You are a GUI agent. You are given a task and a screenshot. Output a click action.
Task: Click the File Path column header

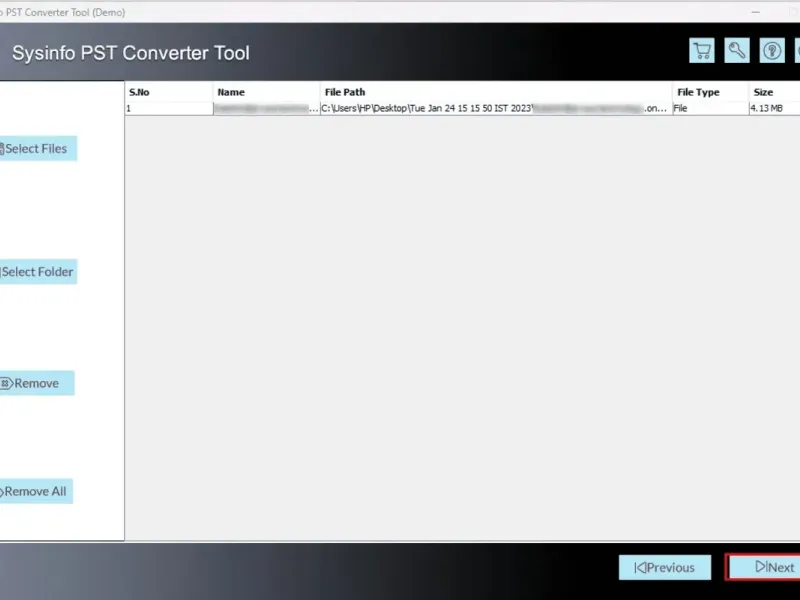(x=496, y=92)
